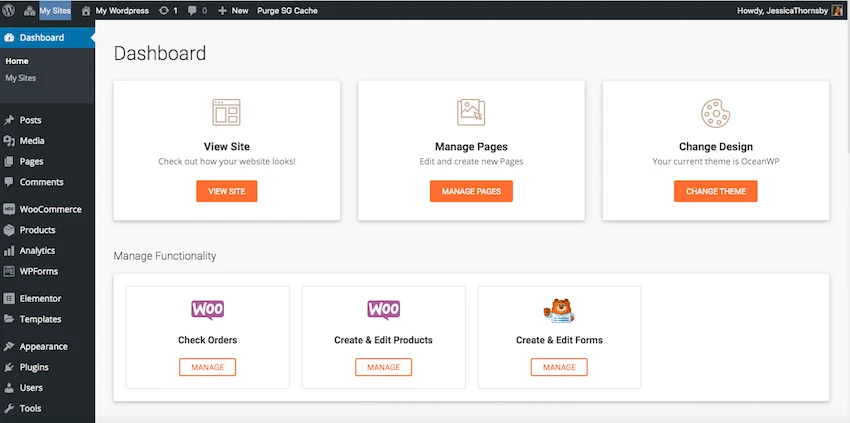Open WooCommerce menu label in sidebar
The height and width of the screenshot is (423, 850).
pos(50,209)
